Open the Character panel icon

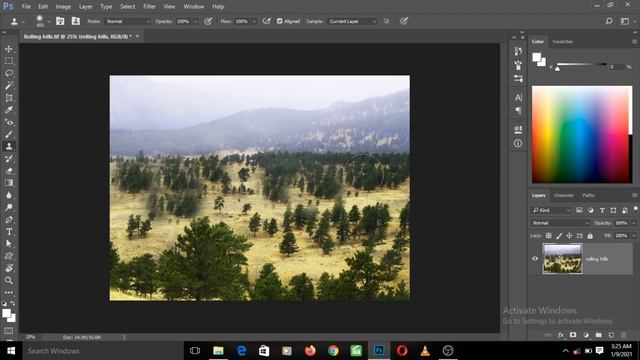pyautogui.click(x=518, y=98)
